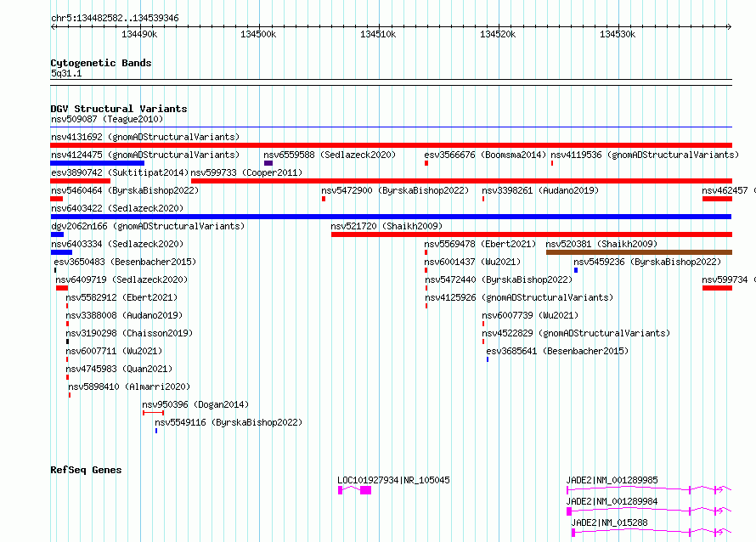Click the red bar under nsv599733 (Cooper2011)
The height and width of the screenshot is (542, 756).
(461, 181)
